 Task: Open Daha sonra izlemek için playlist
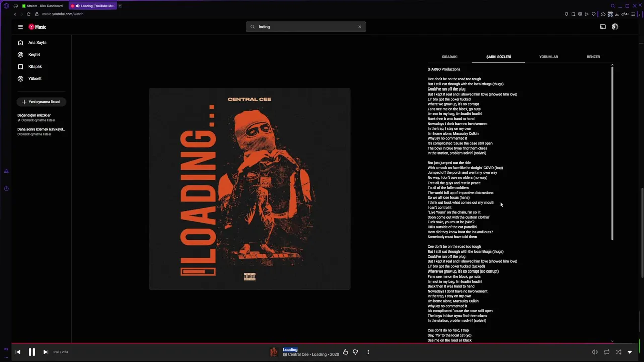point(41,131)
